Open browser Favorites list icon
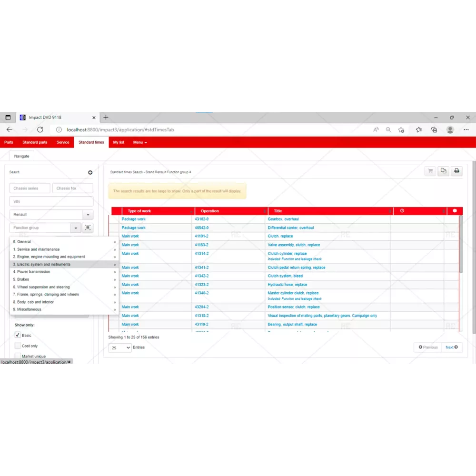The height and width of the screenshot is (476, 476). (x=418, y=129)
